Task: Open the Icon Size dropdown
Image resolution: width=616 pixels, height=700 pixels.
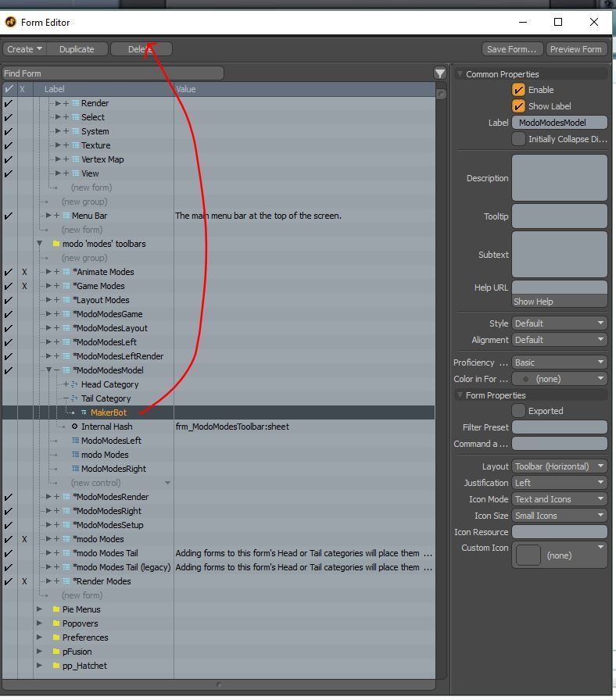Action: point(559,516)
